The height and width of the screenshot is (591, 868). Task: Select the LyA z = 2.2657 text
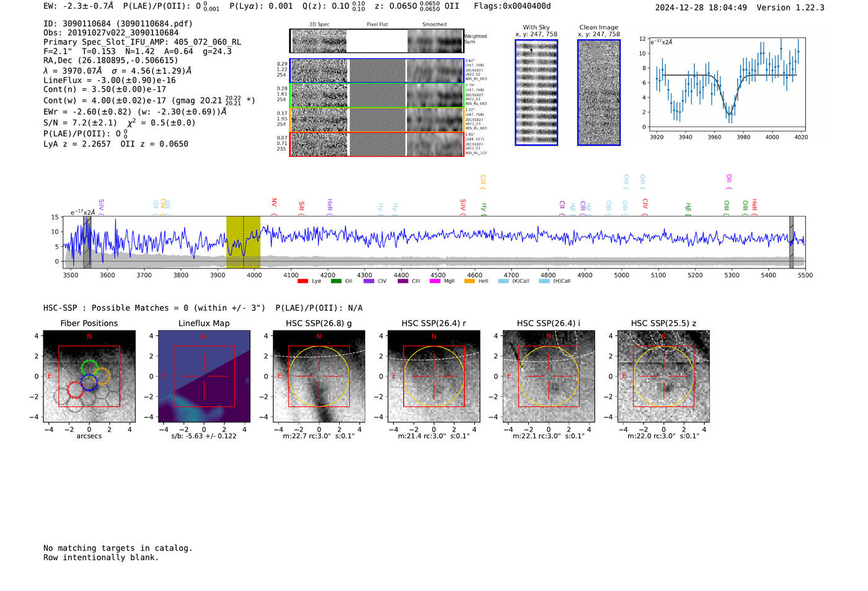click(x=77, y=144)
